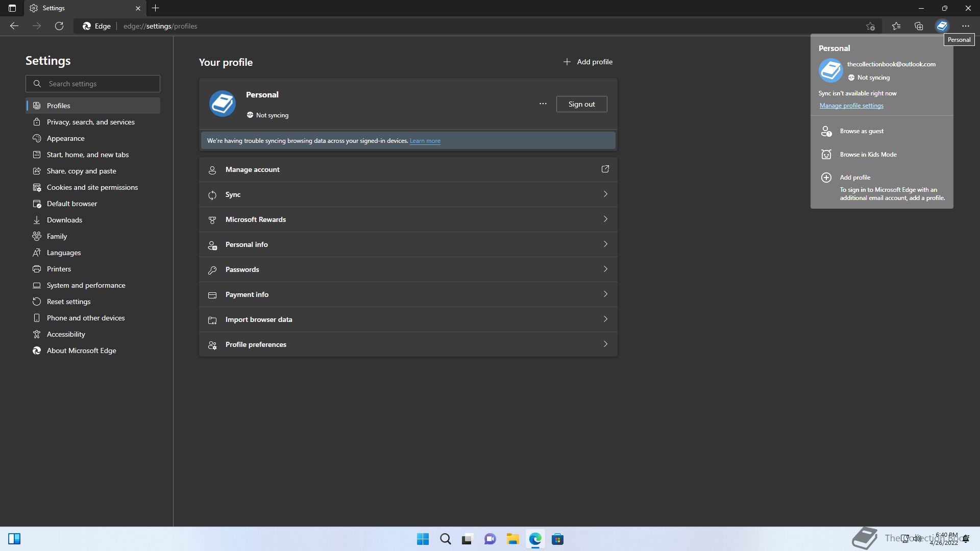Open Microsoft Store on taskbar
Screen dimensions: 980x551
557,539
